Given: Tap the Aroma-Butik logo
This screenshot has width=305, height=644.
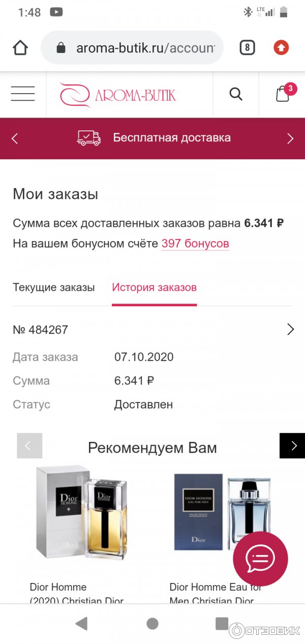Looking at the screenshot, I should pyautogui.click(x=117, y=95).
